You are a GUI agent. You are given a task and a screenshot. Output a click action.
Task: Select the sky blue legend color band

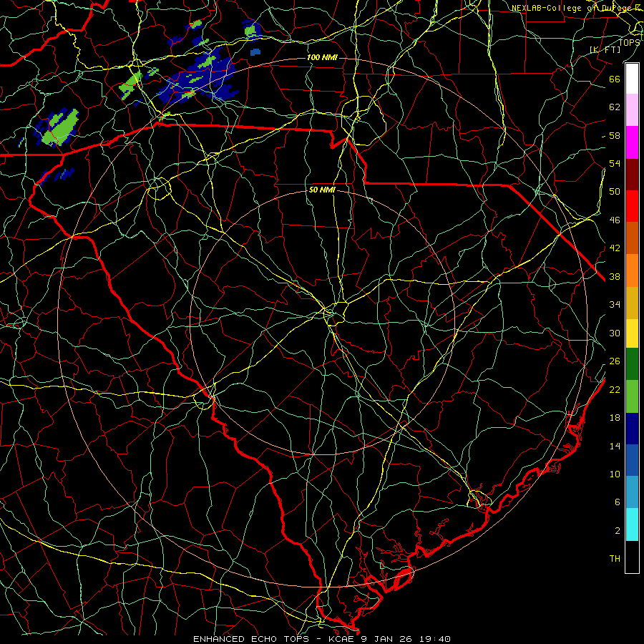632,492
